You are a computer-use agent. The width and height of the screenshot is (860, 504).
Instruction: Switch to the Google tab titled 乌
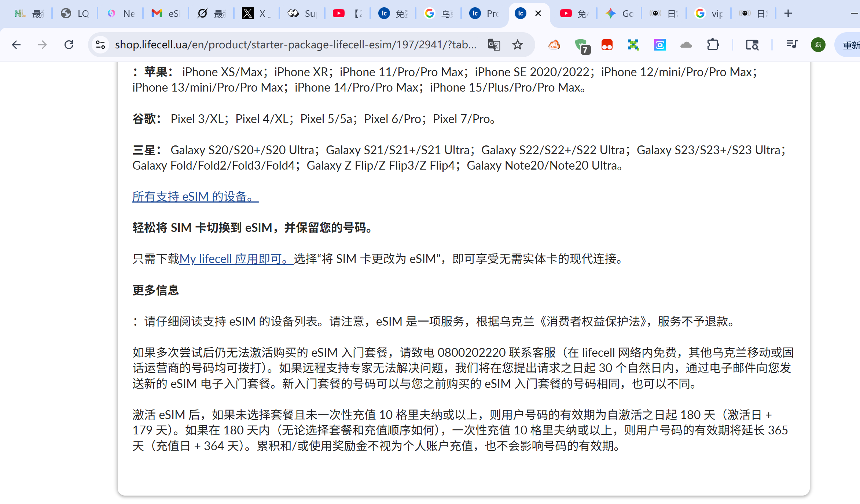tap(438, 14)
